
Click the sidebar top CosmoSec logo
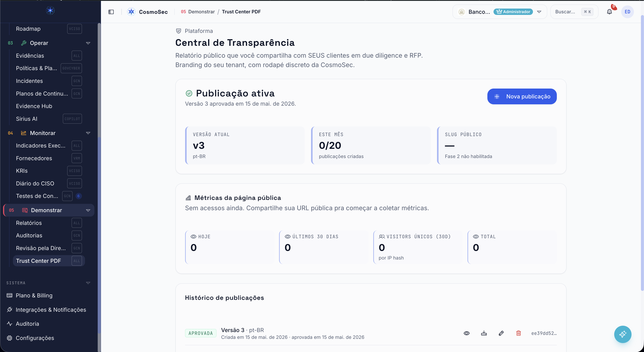(x=50, y=11)
